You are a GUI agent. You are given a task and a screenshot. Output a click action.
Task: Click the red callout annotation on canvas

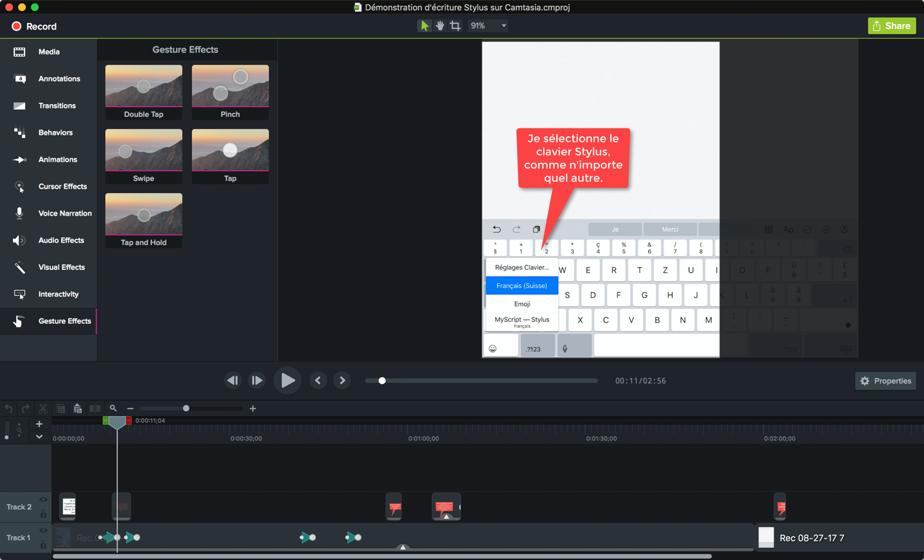pos(573,158)
